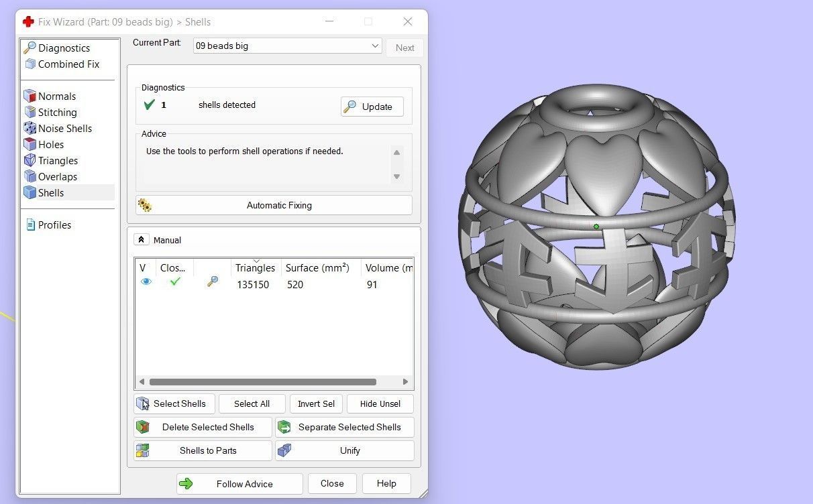Click the shell row magnifier icon

213,282
